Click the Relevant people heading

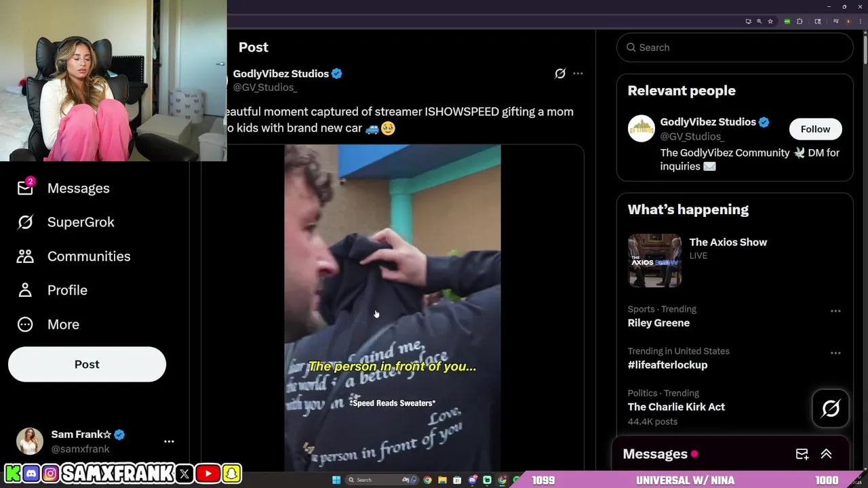[682, 90]
